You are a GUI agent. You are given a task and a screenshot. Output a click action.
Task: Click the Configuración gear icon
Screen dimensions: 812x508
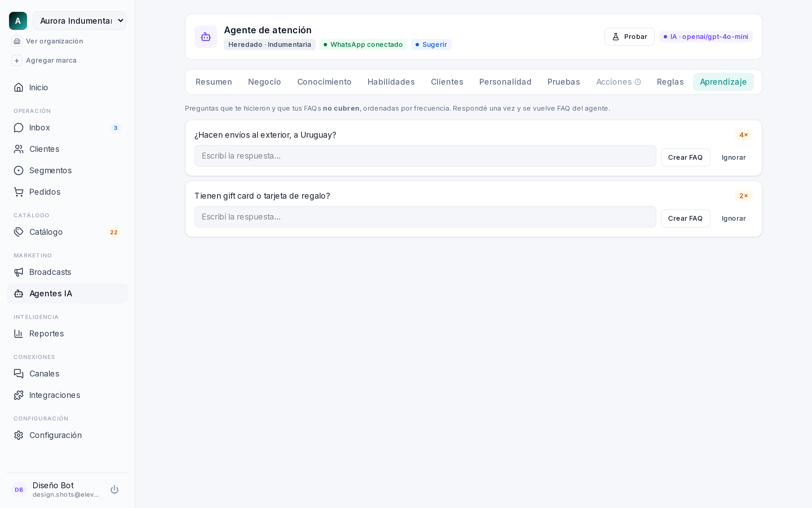18,435
